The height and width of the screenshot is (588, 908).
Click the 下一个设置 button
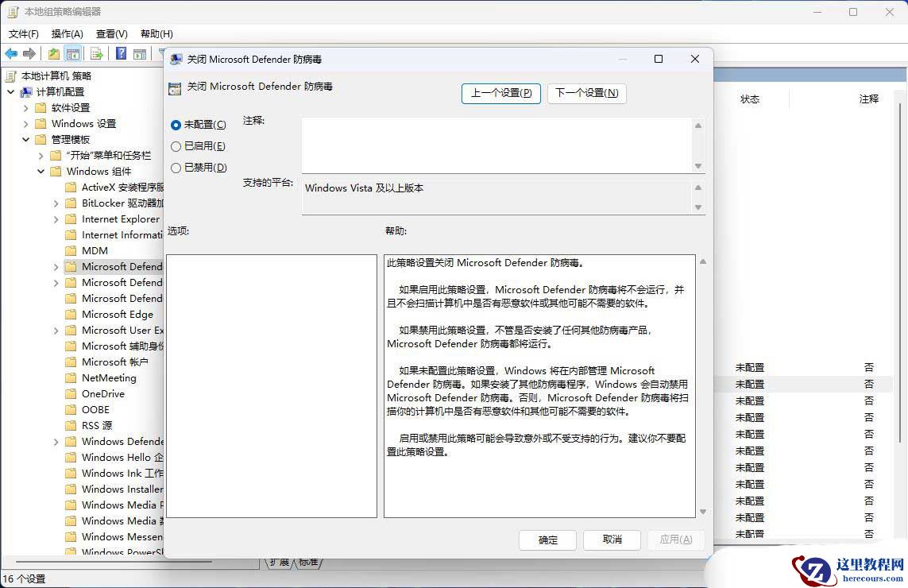click(587, 93)
